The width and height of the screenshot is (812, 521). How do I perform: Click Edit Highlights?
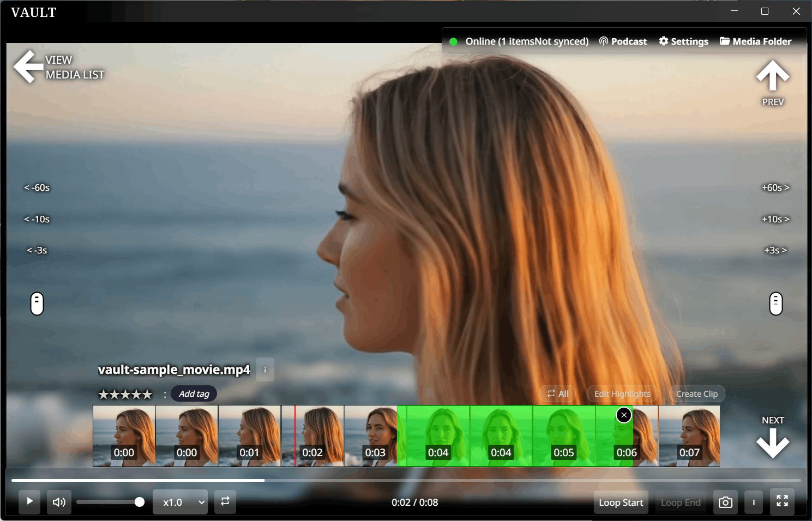point(622,393)
